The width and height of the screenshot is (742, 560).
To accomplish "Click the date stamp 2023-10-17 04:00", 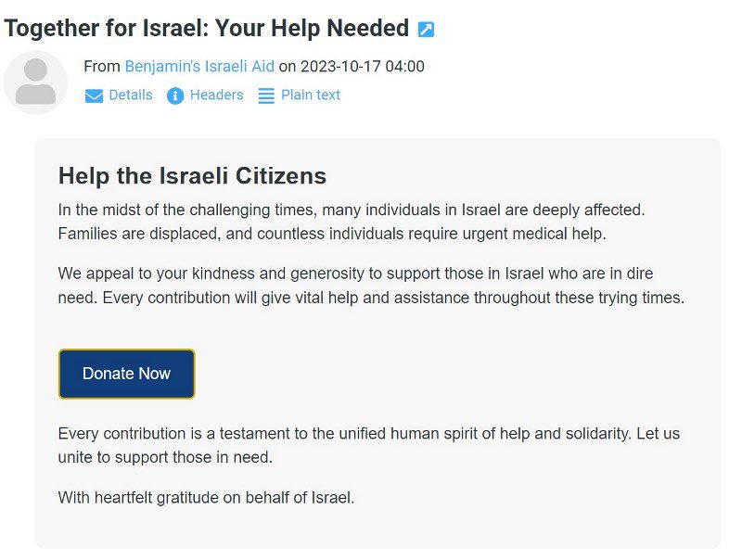I will (363, 67).
